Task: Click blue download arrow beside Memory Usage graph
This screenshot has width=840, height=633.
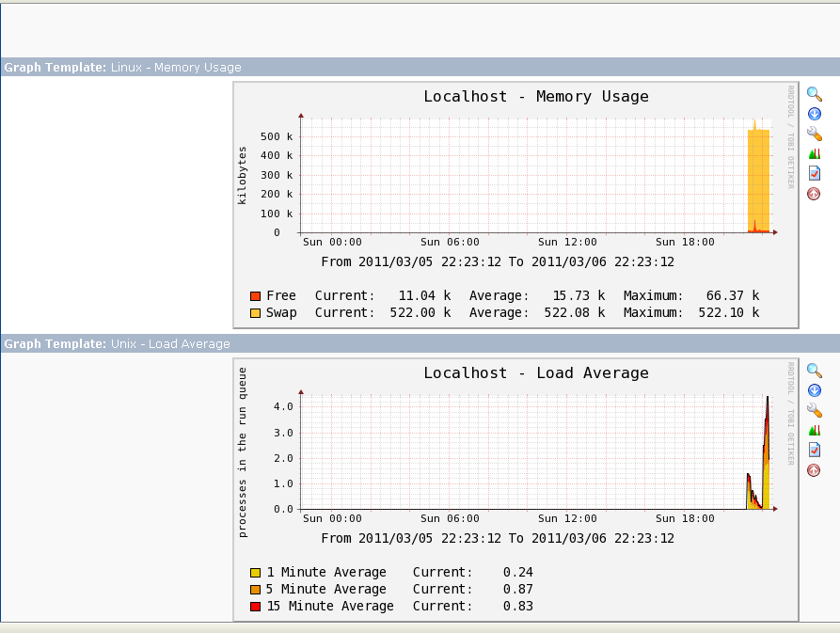Action: click(x=815, y=114)
